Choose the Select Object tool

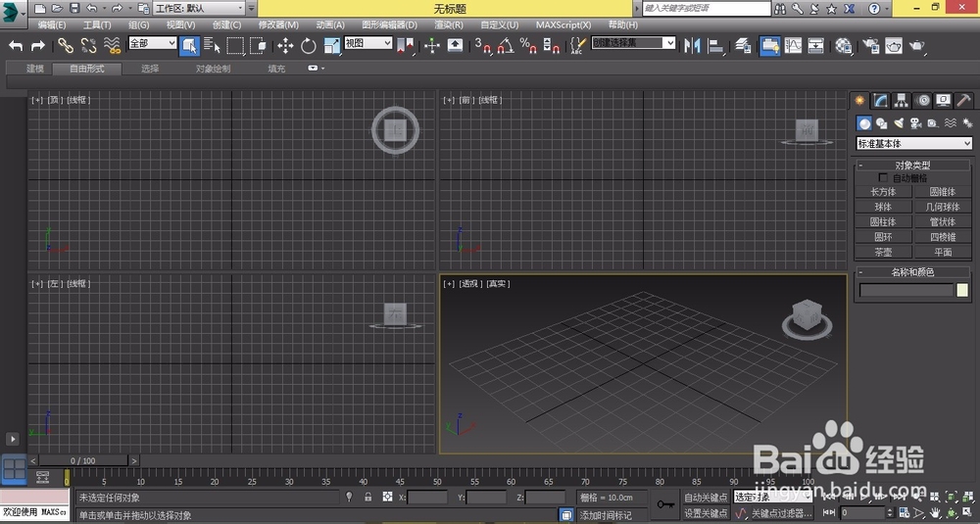[189, 46]
